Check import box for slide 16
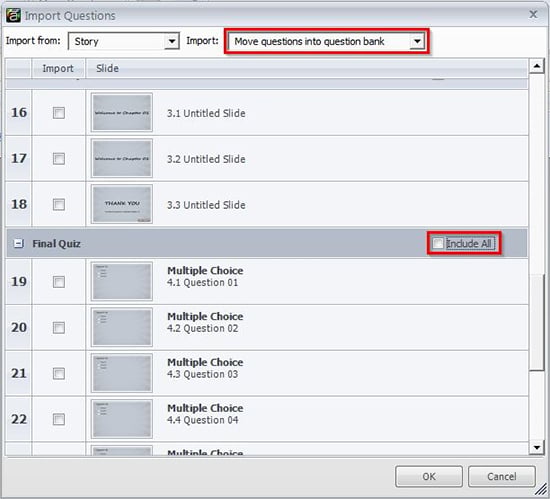The width and height of the screenshot is (550, 499). point(59,113)
